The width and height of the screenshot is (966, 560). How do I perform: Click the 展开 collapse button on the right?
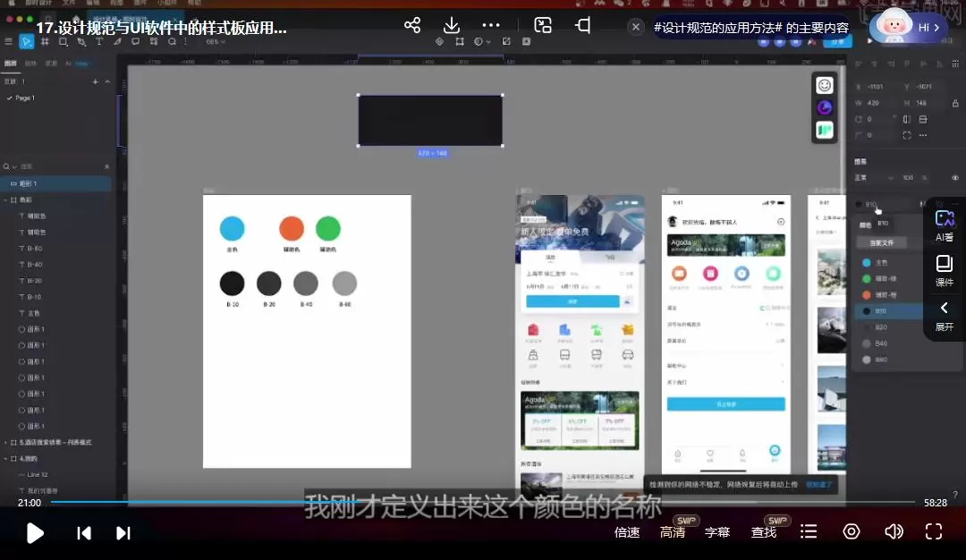(x=944, y=318)
